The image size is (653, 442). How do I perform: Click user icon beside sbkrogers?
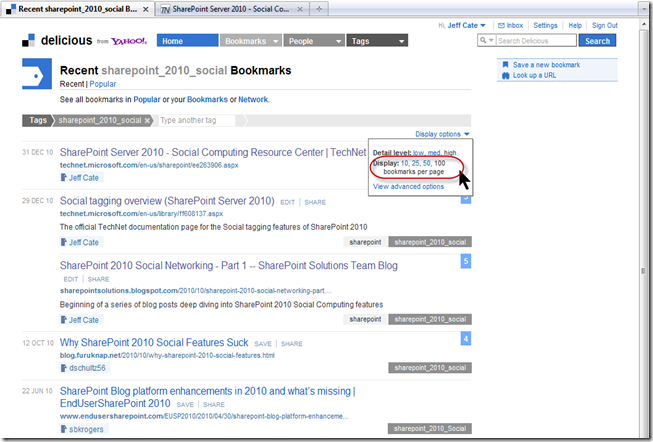(63, 429)
